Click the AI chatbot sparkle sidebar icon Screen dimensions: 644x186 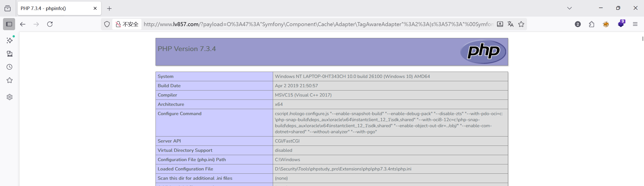[10, 40]
